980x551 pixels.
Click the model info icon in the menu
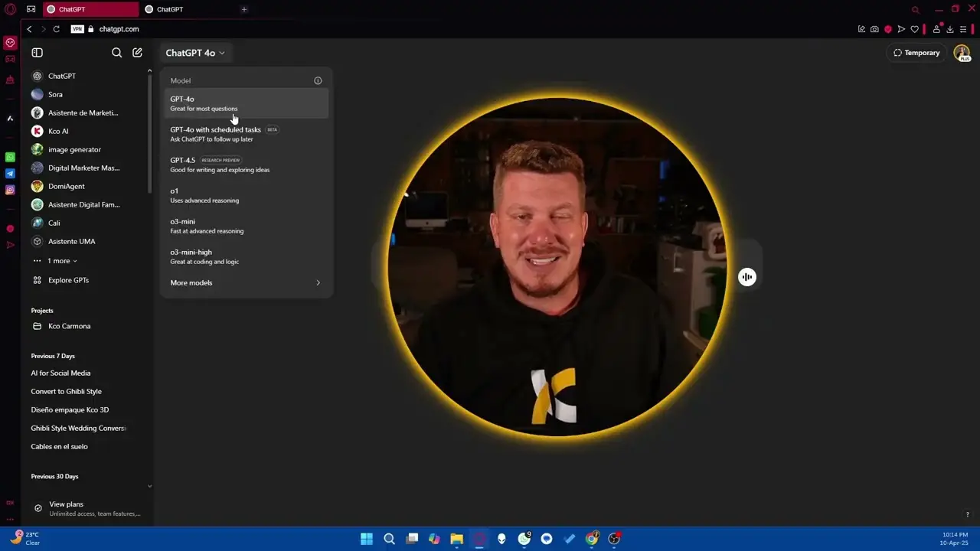[x=318, y=80]
